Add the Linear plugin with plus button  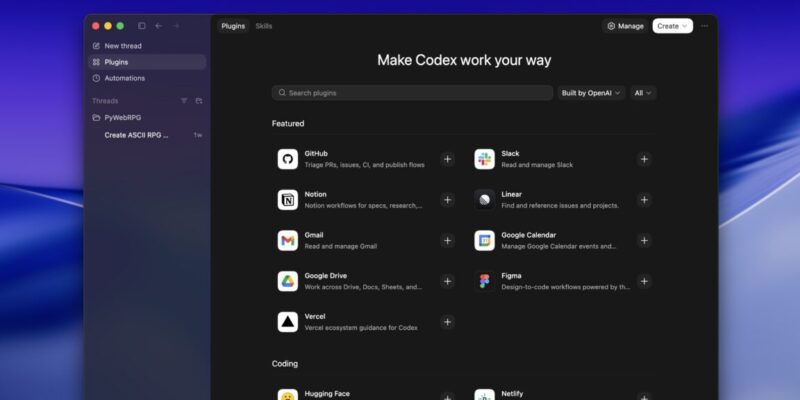644,200
